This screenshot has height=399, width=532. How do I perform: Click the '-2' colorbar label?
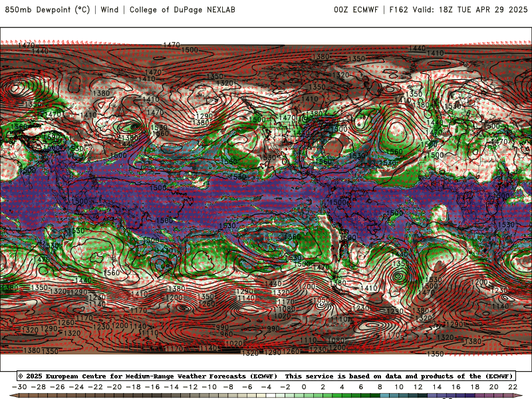tap(285, 387)
